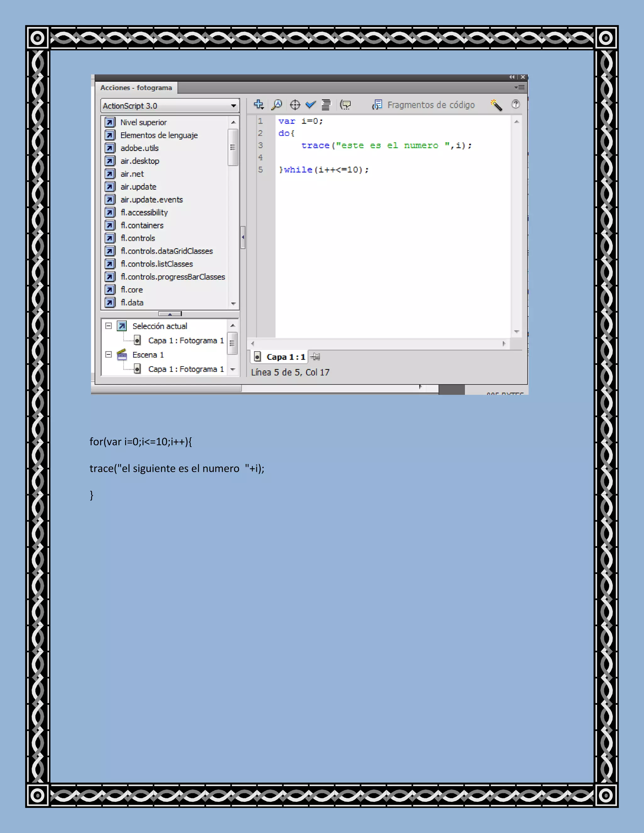Image resolution: width=644 pixels, height=833 pixels.
Task: Show code hint icon
Action: pos(346,104)
